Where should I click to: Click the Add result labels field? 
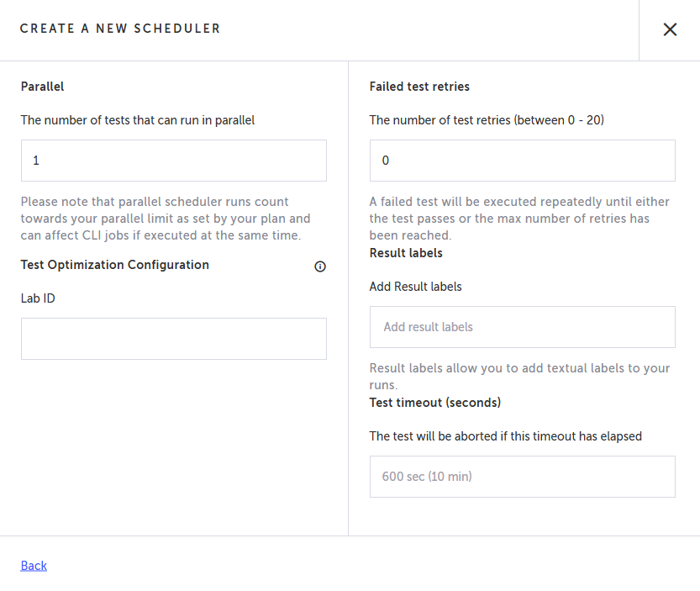pos(522,327)
